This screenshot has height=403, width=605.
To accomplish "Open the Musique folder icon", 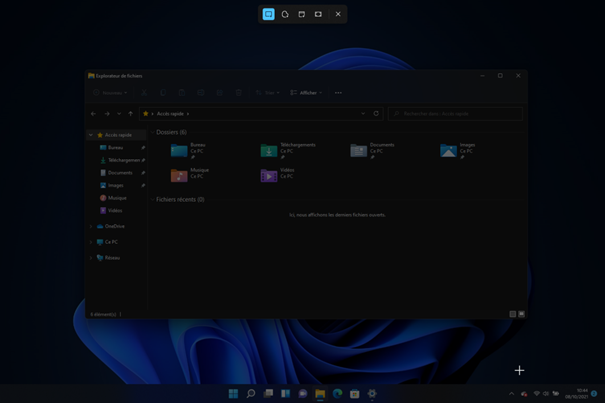I will point(179,176).
